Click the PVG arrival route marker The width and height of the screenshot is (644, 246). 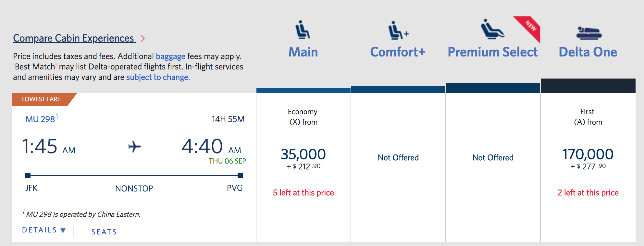240,175
